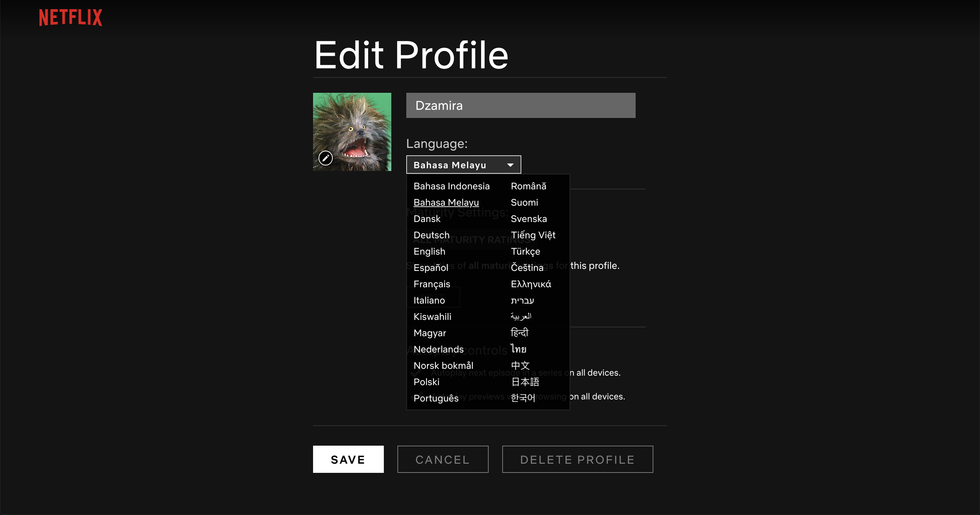The image size is (980, 515).
Task: Choose Bahasa Indonesia language option
Action: coord(451,186)
